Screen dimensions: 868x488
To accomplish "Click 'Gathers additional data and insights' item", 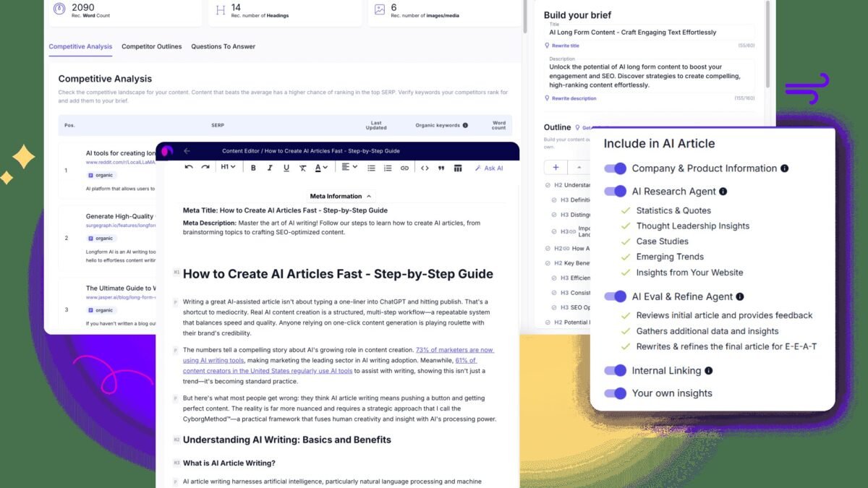I will (x=707, y=331).
